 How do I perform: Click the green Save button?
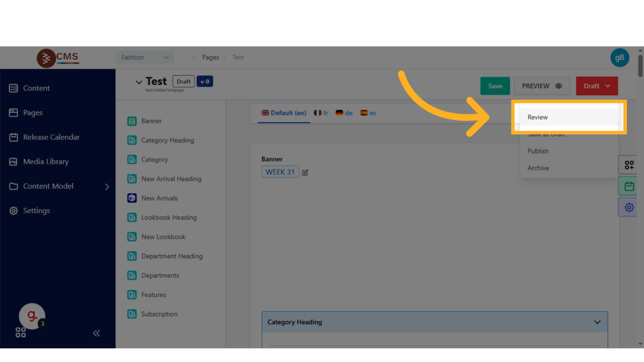click(495, 86)
